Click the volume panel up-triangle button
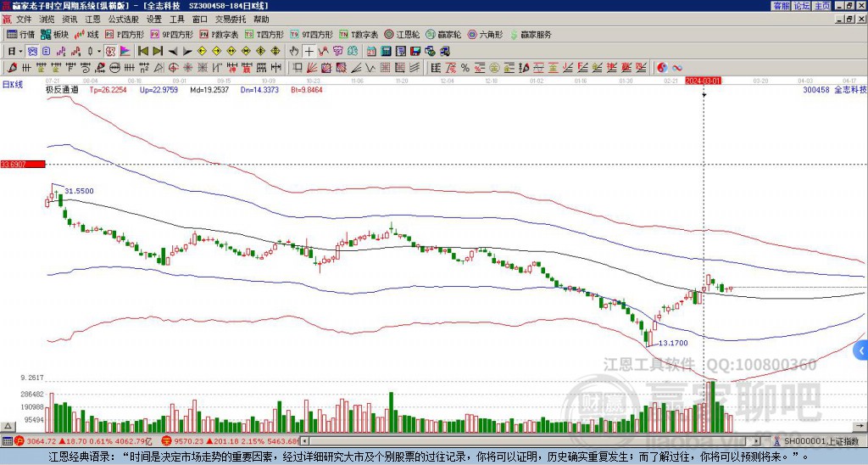This screenshot has width=868, height=465. point(7,426)
